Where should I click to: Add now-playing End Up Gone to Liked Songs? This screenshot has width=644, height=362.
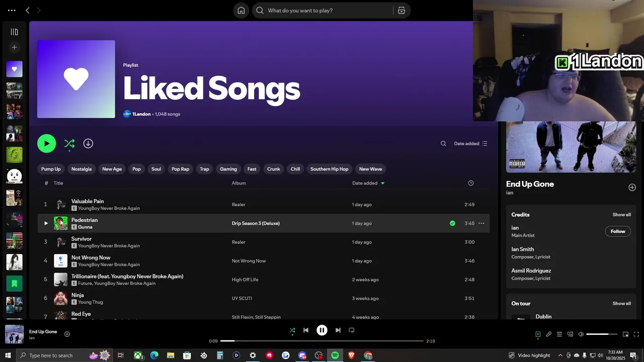(x=67, y=334)
